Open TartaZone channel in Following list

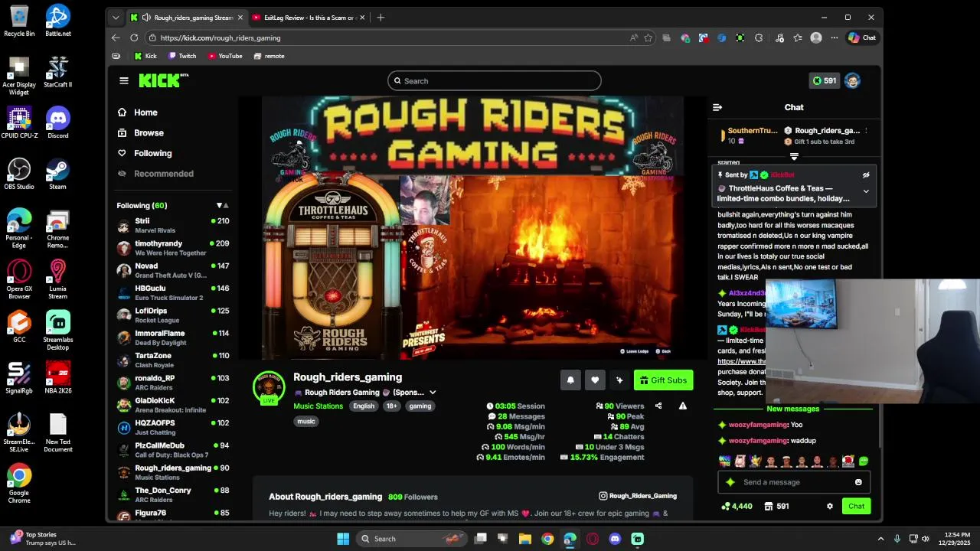[x=173, y=360]
